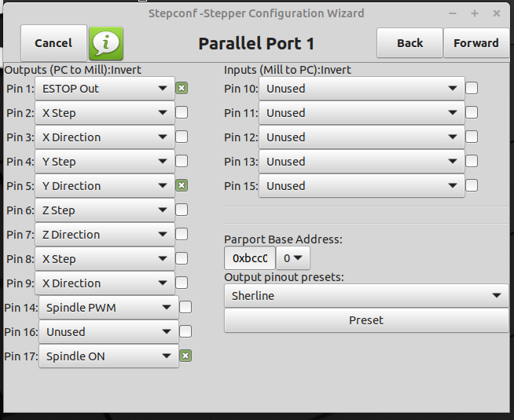Minimize the Stepconf wizard window
The height and width of the screenshot is (420, 514).
click(453, 13)
